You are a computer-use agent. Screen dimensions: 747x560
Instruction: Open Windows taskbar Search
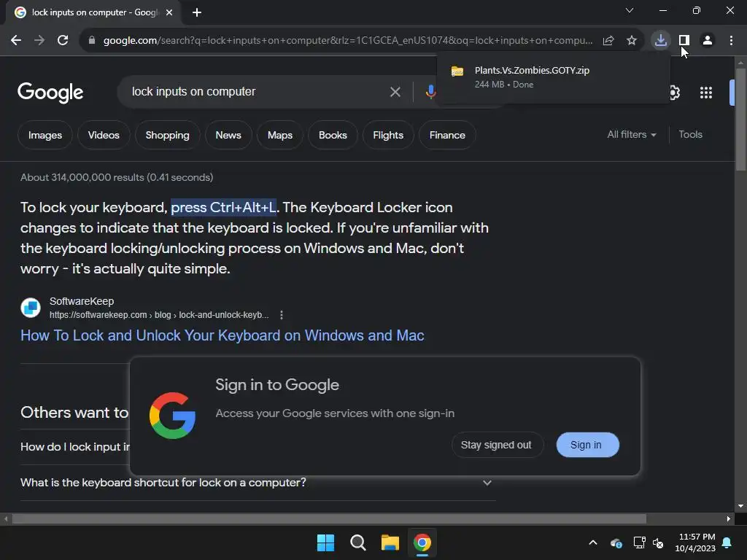pyautogui.click(x=357, y=542)
